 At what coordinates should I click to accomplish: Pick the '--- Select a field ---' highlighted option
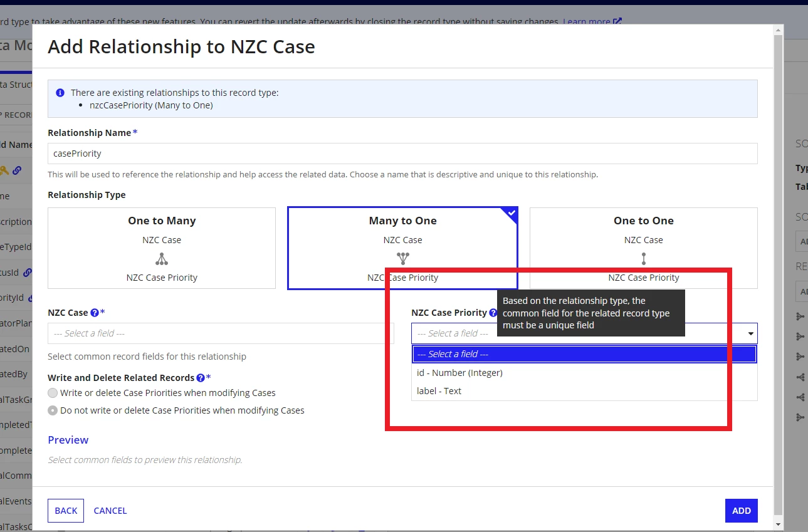[x=584, y=354]
